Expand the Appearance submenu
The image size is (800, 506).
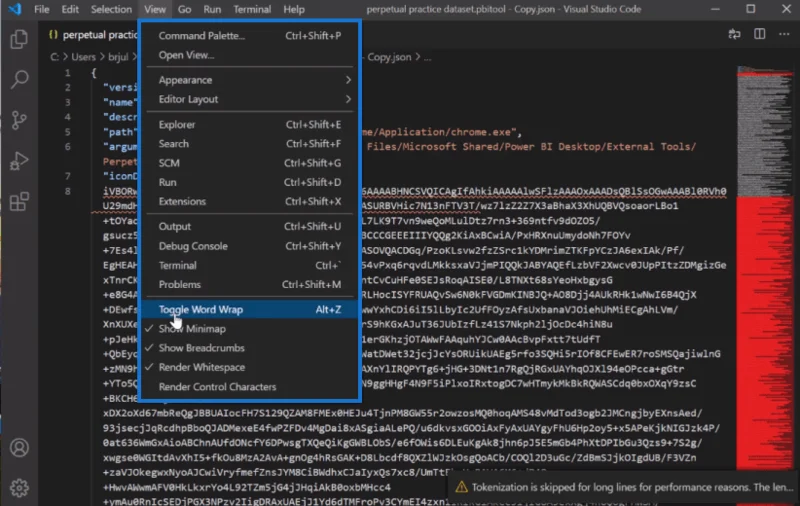[249, 80]
